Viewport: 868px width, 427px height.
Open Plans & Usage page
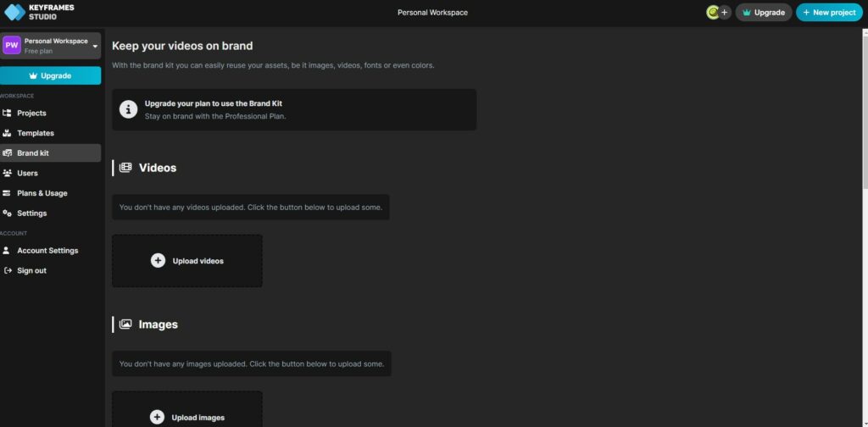(x=42, y=193)
